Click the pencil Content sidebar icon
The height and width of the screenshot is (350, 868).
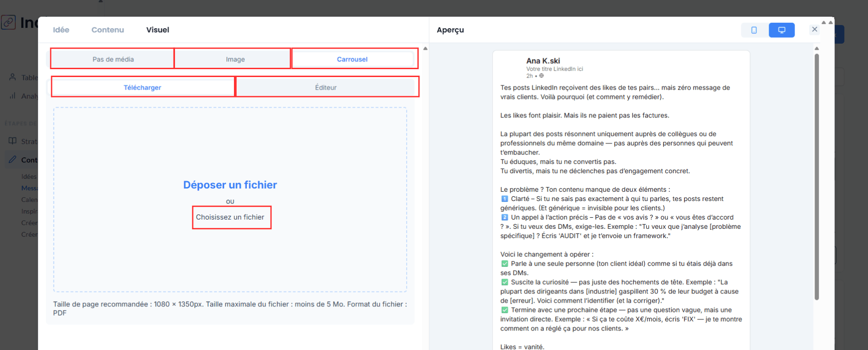13,159
